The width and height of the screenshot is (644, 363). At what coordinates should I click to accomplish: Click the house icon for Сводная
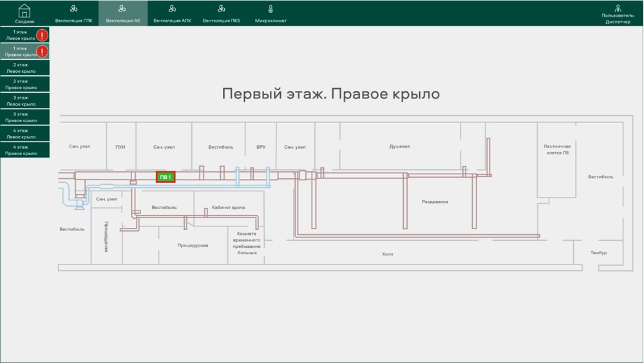[x=24, y=10]
